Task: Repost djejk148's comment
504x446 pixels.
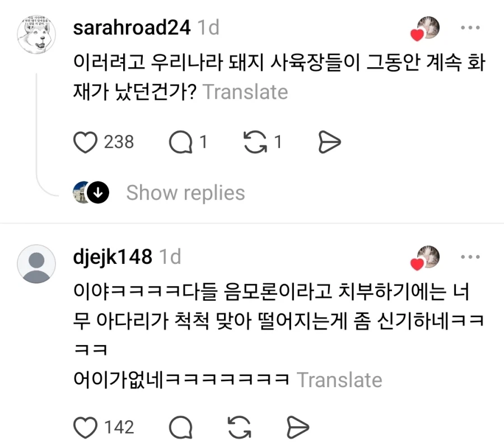Action: (240, 428)
